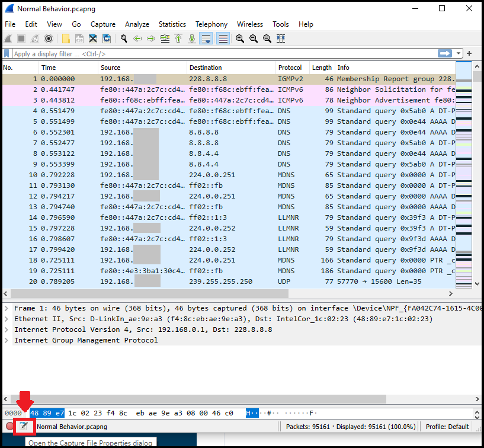This screenshot has width=484, height=448.
Task: Open the Edit menu
Action: 31,24
